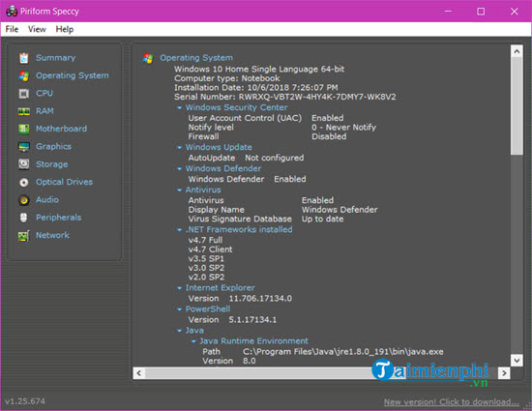Select Operating System in the sidebar

(x=73, y=75)
